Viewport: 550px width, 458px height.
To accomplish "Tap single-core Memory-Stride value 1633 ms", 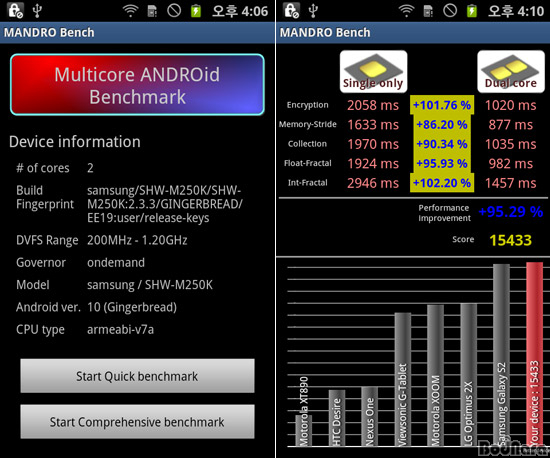I will click(373, 125).
